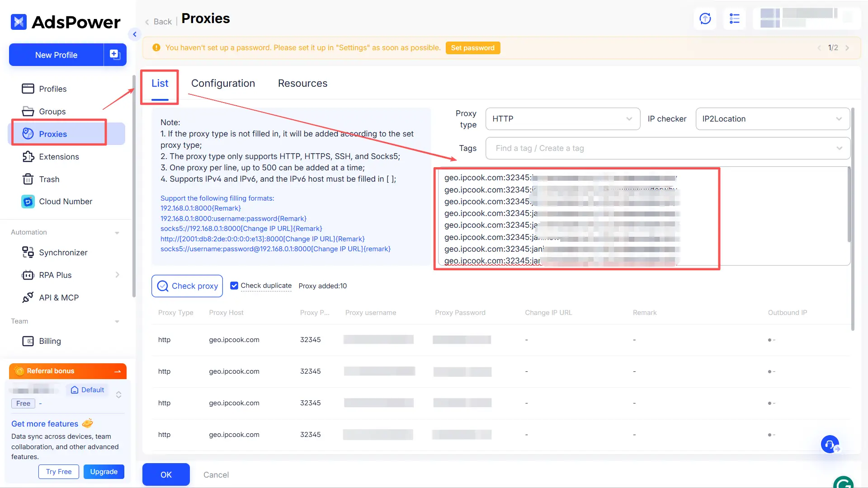Click the refresh icon in the header
The image size is (868, 488).
click(x=705, y=19)
